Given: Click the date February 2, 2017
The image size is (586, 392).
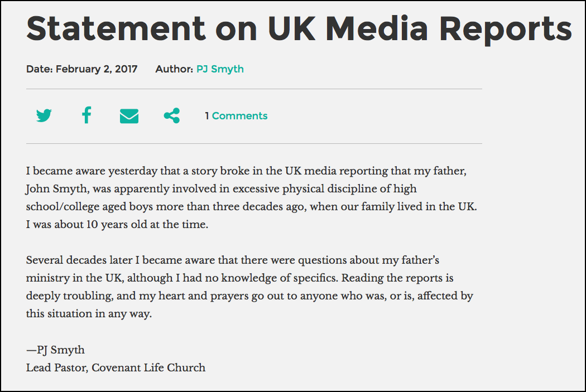Looking at the screenshot, I should tap(97, 69).
